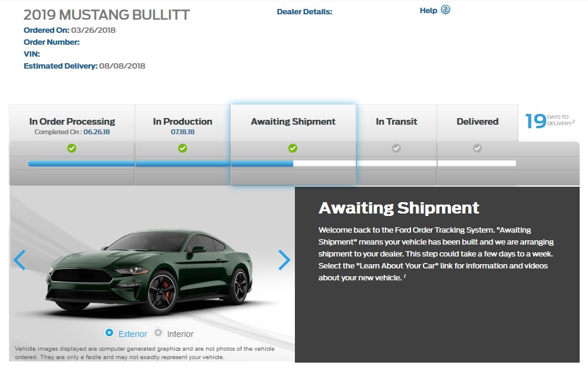This screenshot has width=588, height=368.
Task: Click the vehicle images disclaimer text
Action: (145, 353)
